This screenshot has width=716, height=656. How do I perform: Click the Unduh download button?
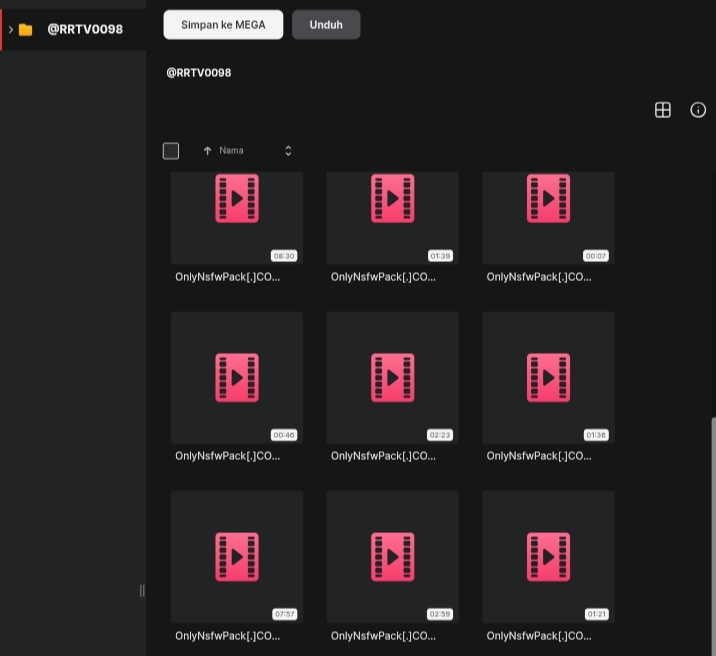(x=326, y=25)
